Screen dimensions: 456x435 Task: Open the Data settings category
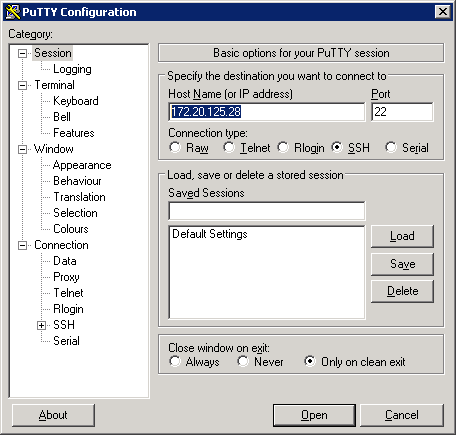(x=65, y=261)
